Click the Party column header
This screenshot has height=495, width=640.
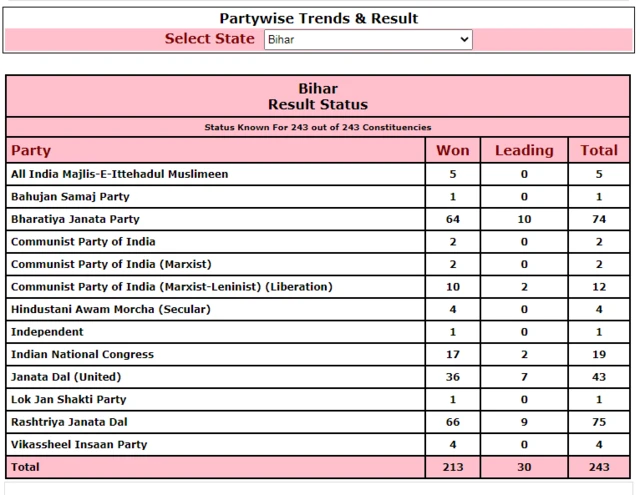coord(31,151)
